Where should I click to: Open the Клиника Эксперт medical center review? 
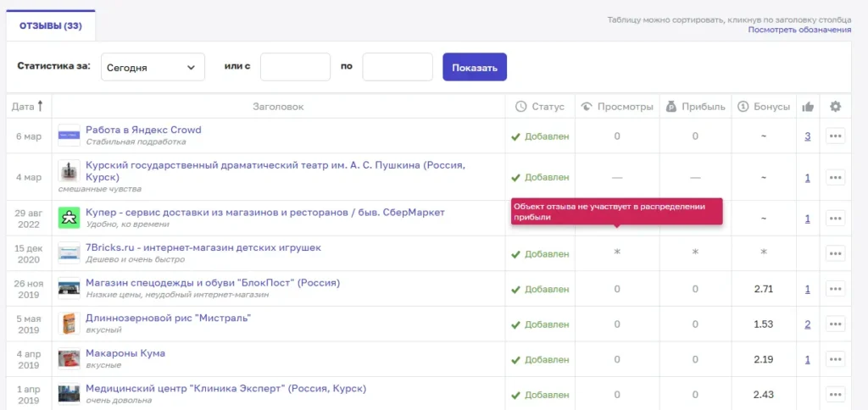(225, 389)
